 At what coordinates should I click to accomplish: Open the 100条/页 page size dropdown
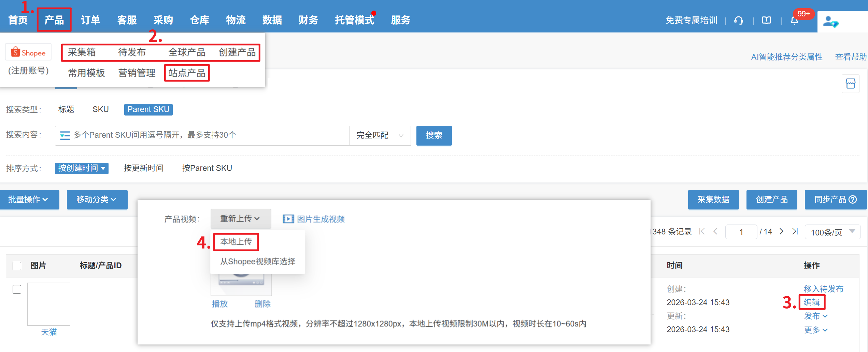click(x=832, y=232)
